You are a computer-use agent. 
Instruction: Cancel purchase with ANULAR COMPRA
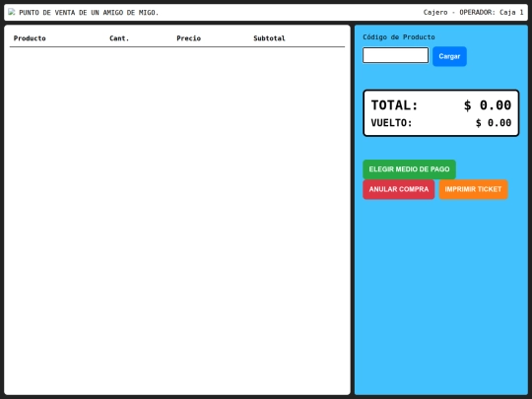[399, 189]
